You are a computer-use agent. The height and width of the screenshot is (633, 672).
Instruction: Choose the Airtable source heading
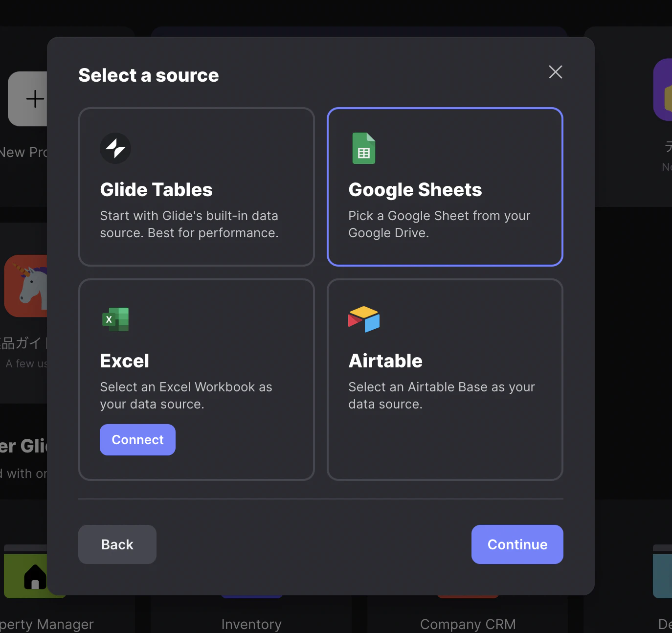point(385,361)
